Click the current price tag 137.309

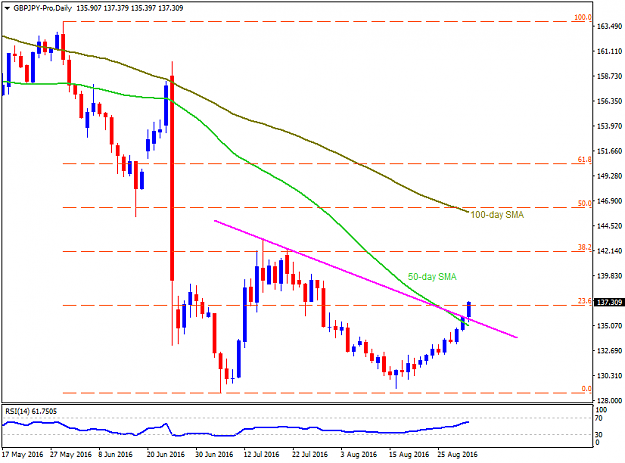click(x=609, y=302)
